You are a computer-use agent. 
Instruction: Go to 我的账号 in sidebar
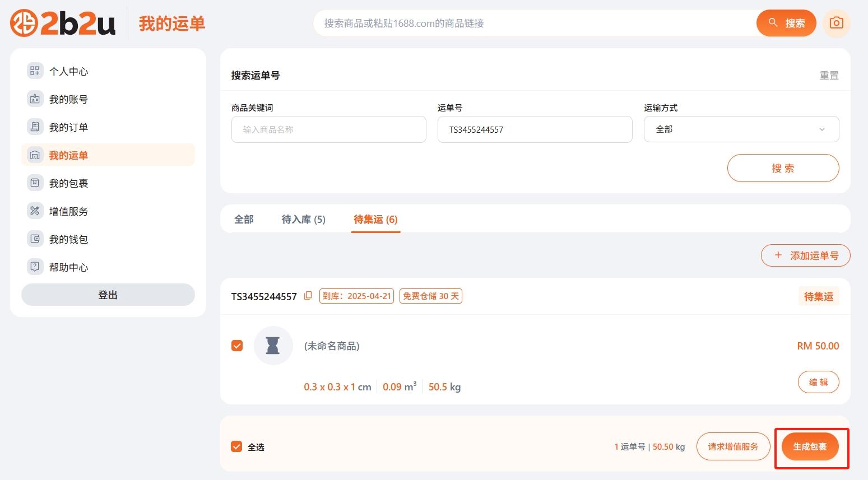[68, 99]
